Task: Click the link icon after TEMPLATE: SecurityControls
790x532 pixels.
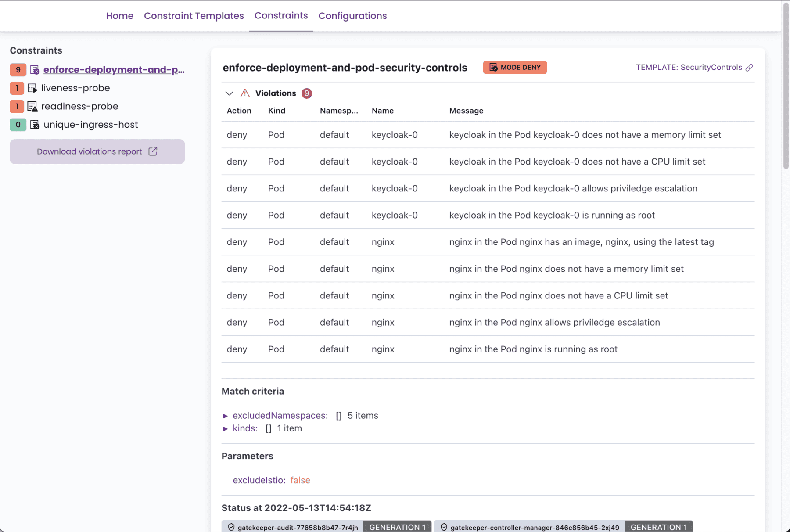Action: tap(750, 67)
